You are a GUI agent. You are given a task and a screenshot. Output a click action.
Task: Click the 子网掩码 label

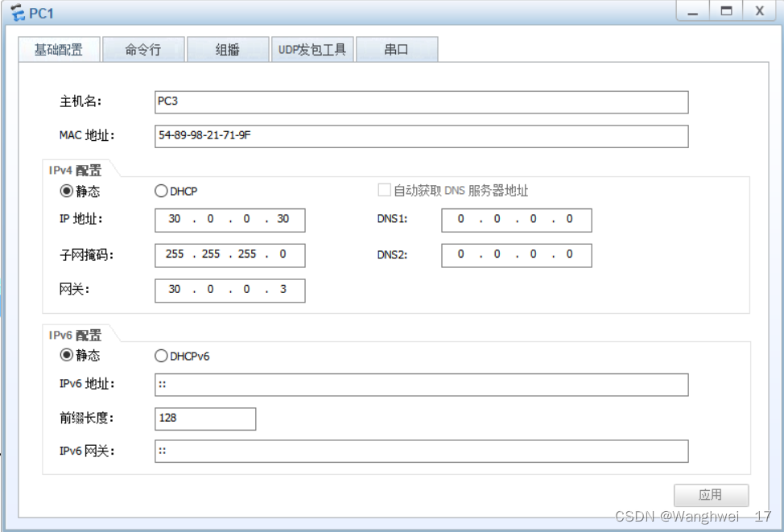[87, 255]
